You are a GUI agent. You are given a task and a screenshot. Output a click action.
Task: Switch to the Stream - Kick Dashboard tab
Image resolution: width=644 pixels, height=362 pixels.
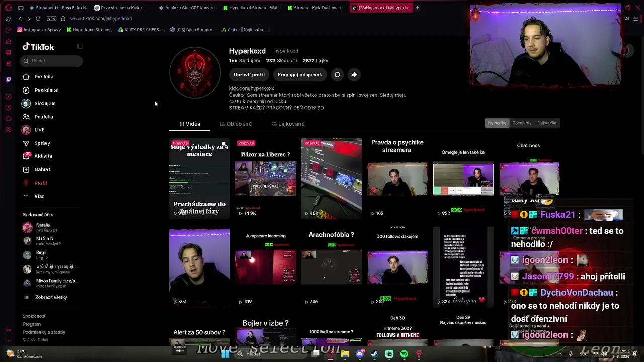coord(314,8)
